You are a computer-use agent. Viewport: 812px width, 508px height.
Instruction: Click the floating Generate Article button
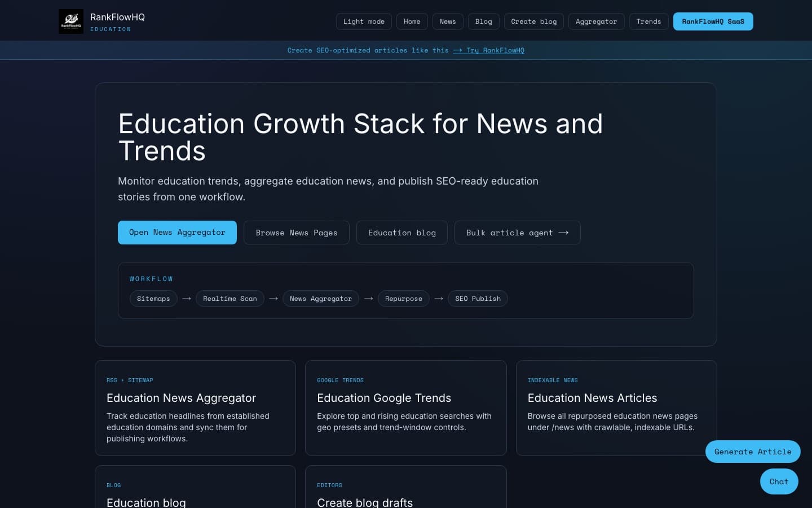click(x=753, y=452)
